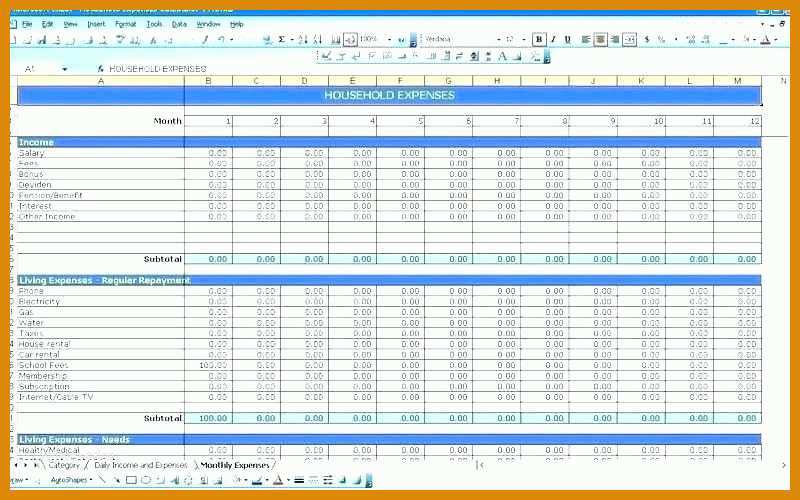The image size is (800, 500).
Task: Select the Arrow drawing tool
Action: pyautogui.click(x=117, y=480)
